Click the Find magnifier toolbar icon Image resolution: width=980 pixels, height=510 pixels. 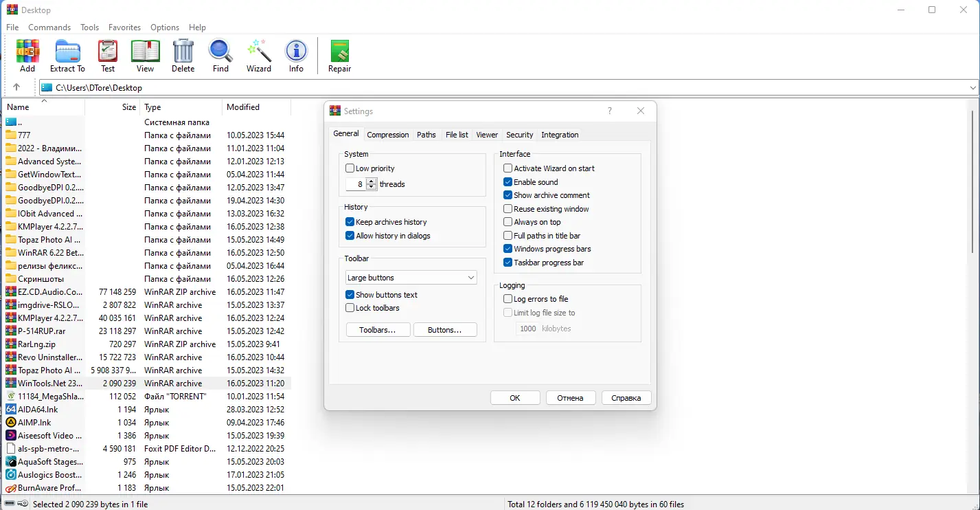(220, 52)
